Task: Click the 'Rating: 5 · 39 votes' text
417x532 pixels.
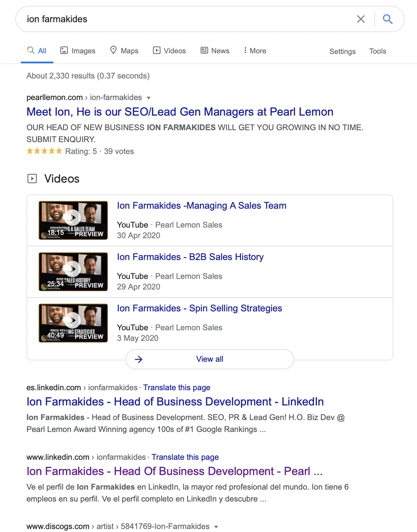Action: click(100, 151)
